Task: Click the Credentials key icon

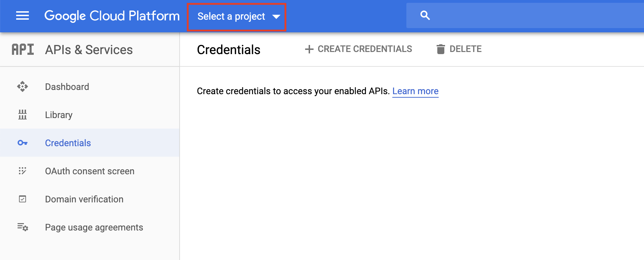Action: click(x=22, y=143)
